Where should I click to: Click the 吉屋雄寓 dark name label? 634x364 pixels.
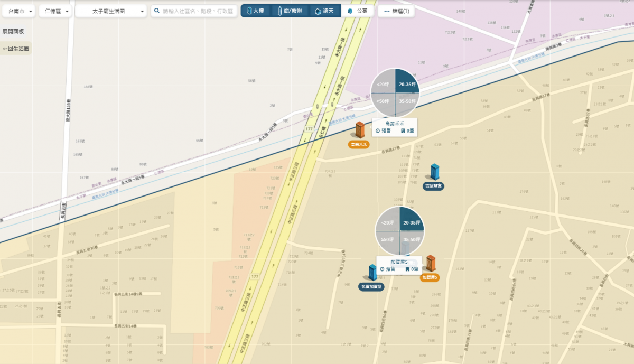(x=434, y=186)
